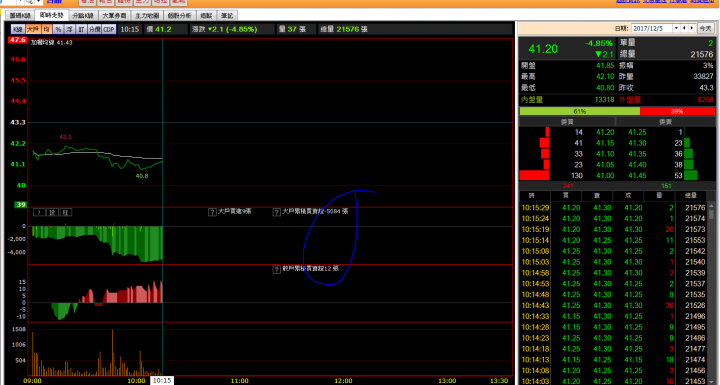Image resolution: width=720 pixels, height=385 pixels.
Task: Toggle the 浮 chart toolbar button
Action: pyautogui.click(x=69, y=29)
